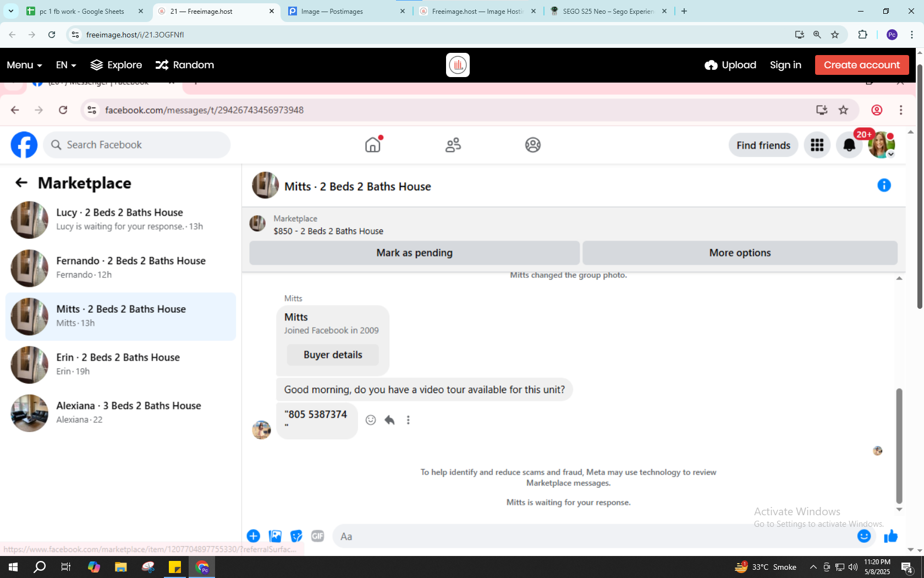Viewport: 924px width, 578px height.
Task: Bookmark this page with the Chrome star
Action: (x=835, y=35)
